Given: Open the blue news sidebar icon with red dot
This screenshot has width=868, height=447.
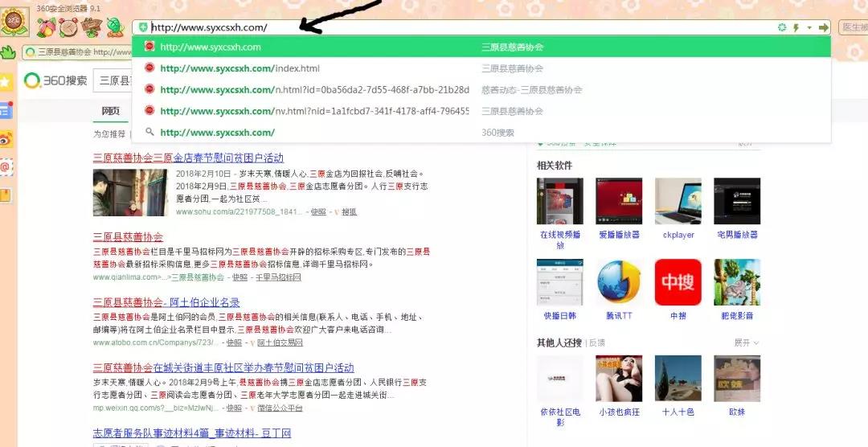Looking at the screenshot, I should (6, 109).
